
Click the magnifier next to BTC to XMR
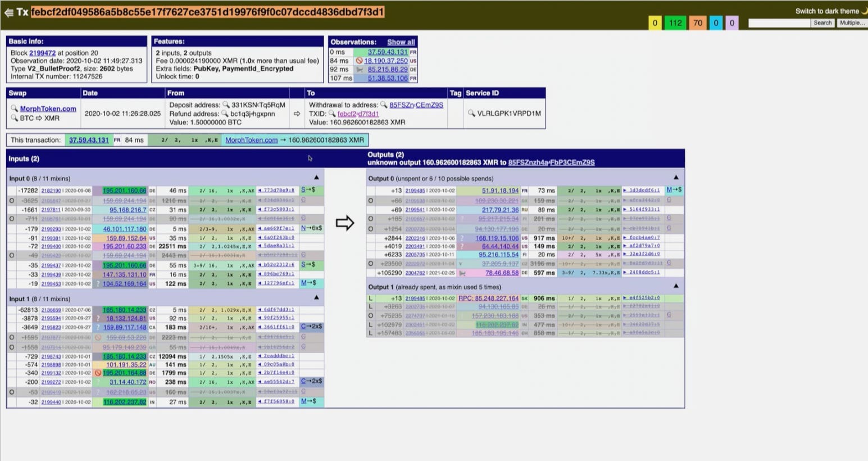15,118
